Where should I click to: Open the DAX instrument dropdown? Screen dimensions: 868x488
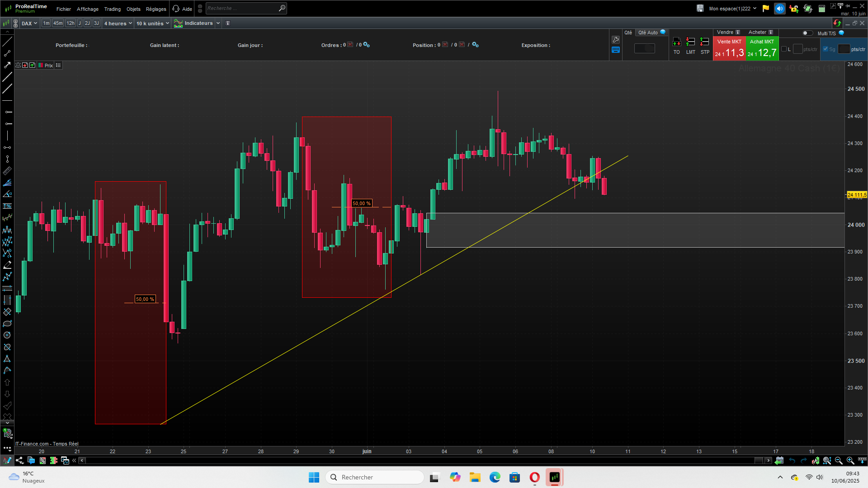pyautogui.click(x=29, y=23)
